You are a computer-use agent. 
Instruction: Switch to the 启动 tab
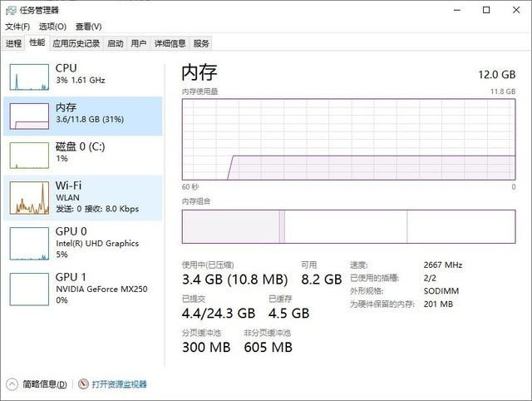click(116, 43)
